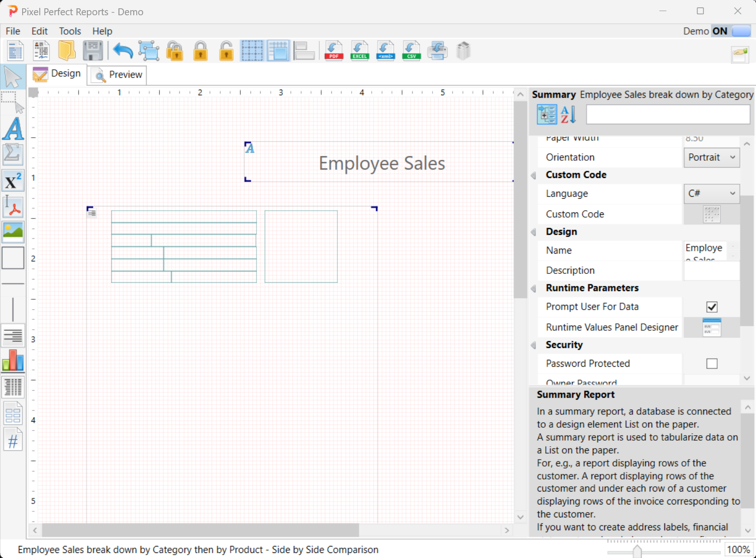Screen dimensions: 756x558
Task: Click the gray paper stack icon
Action: click(x=463, y=51)
